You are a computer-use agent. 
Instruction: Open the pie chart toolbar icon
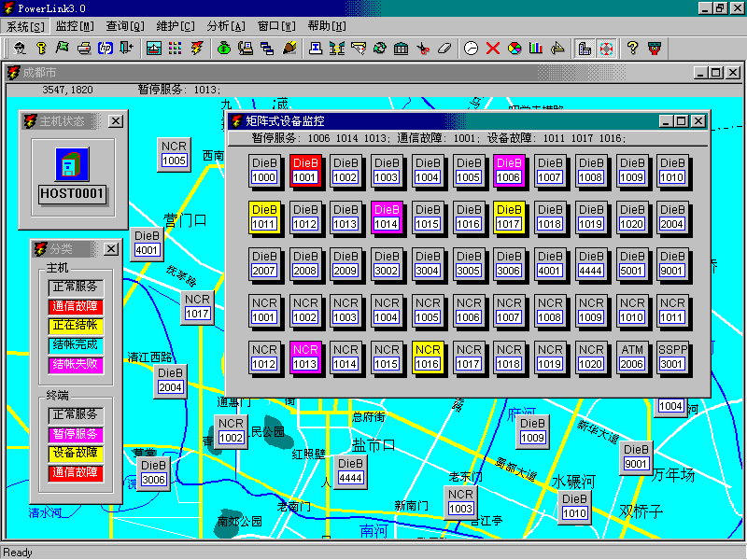click(514, 48)
